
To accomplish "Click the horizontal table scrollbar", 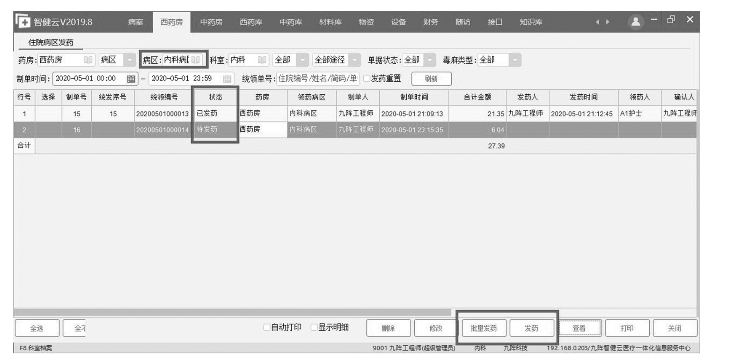I will (x=232, y=313).
